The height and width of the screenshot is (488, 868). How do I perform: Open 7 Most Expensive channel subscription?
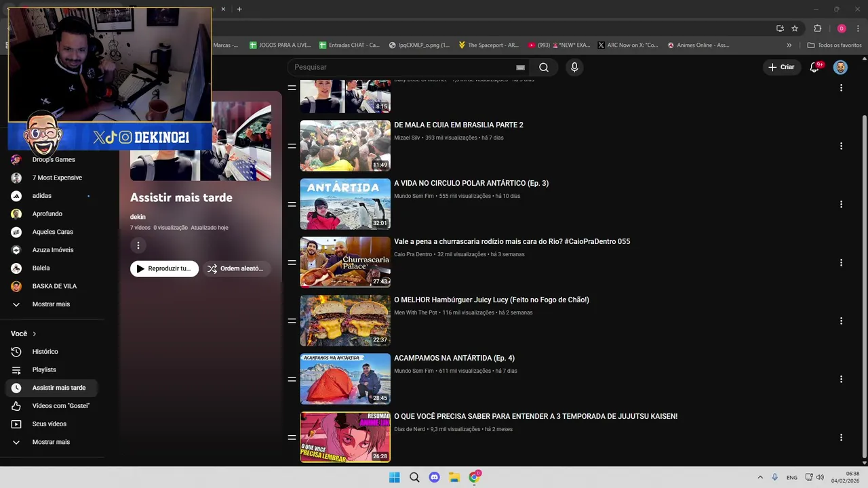[52, 178]
